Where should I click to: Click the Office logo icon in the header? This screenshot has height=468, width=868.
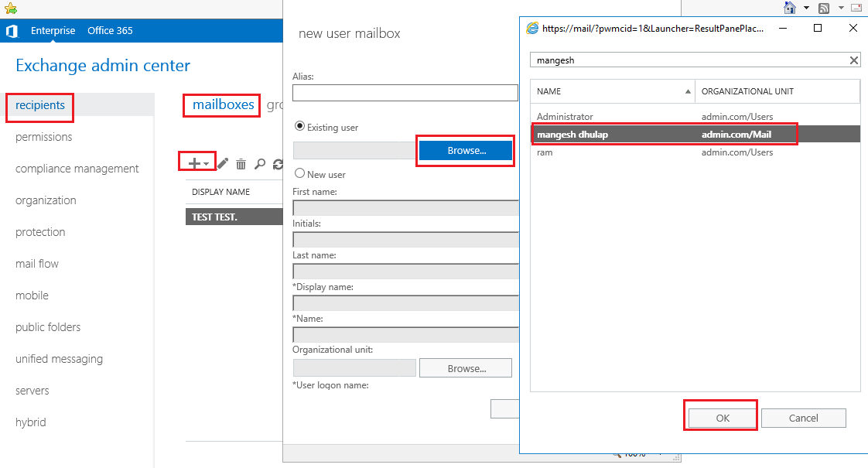[x=12, y=31]
